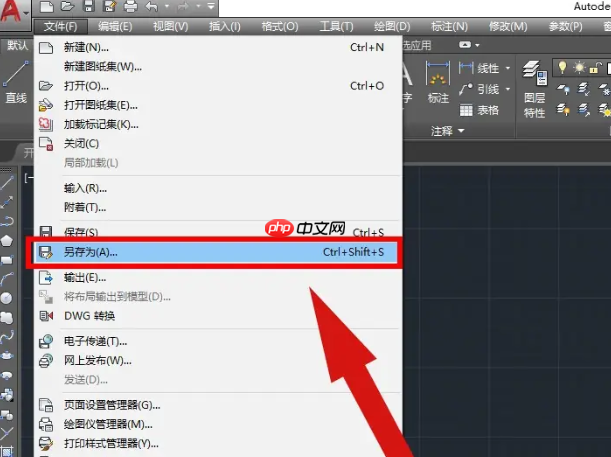Open the 修改(M) menu
611x457 pixels.
[508, 26]
